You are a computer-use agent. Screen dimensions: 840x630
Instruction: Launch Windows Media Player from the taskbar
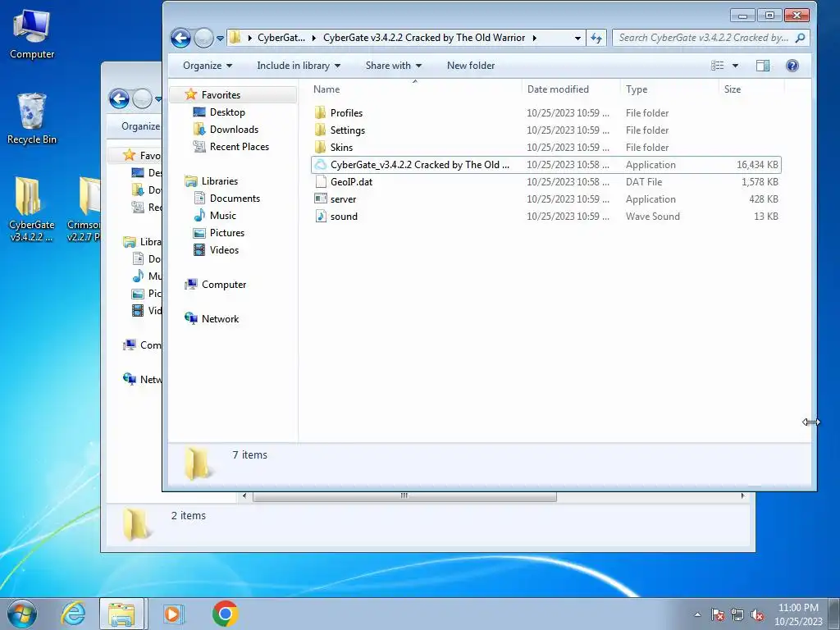(173, 614)
